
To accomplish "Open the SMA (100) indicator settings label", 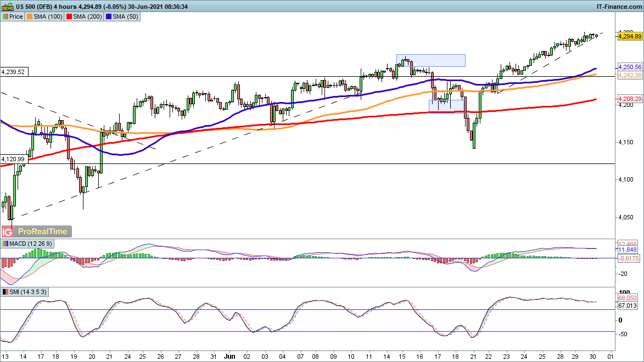I will tap(47, 16).
